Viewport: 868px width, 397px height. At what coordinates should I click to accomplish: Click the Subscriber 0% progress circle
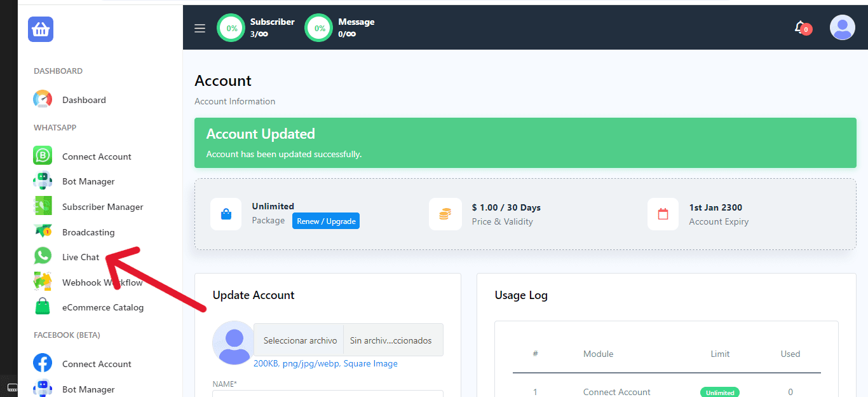[232, 28]
